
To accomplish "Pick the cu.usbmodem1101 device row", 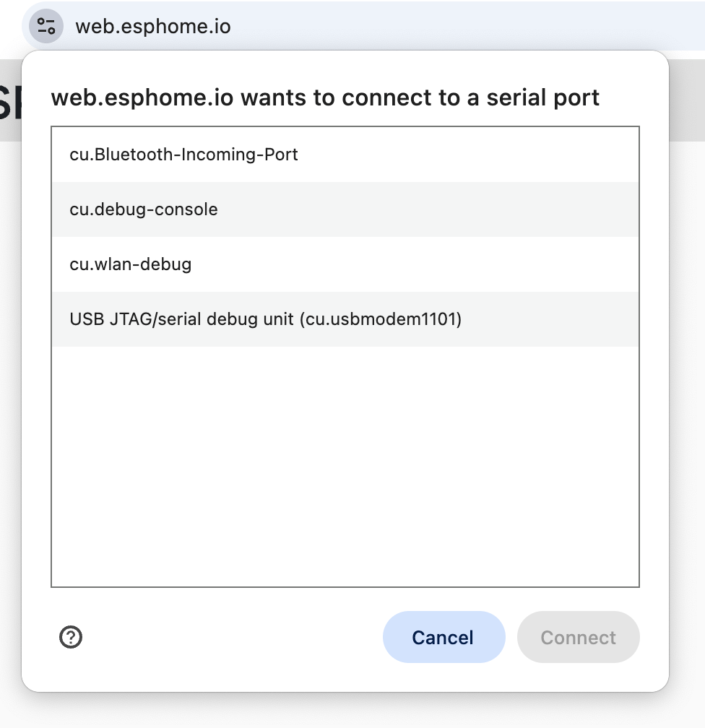I will 345,319.
